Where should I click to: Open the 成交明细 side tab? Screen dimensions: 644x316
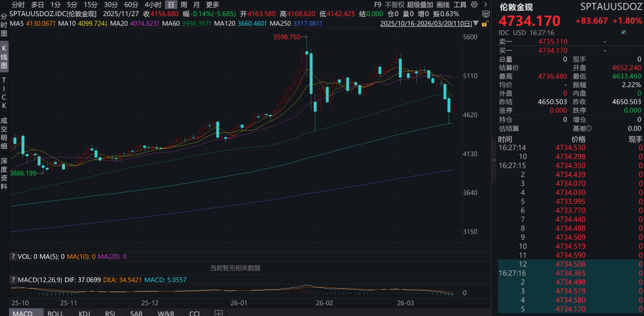tap(4, 133)
